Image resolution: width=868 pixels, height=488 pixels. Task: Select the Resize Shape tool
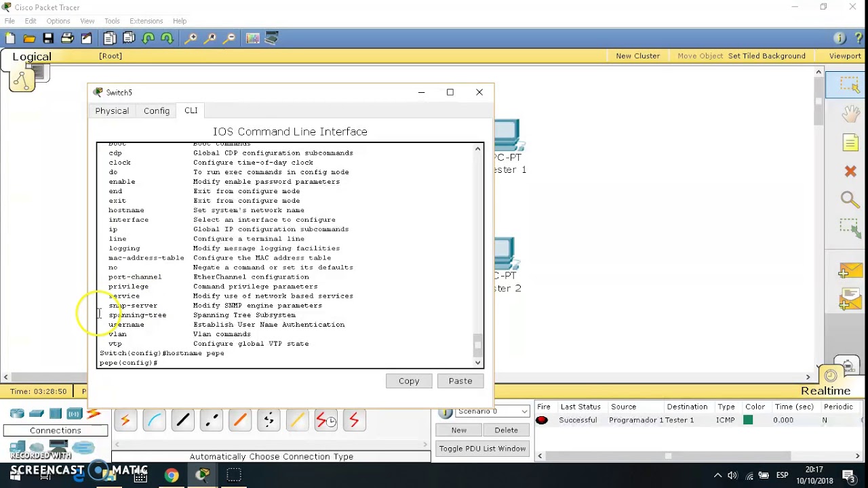pos(850,228)
